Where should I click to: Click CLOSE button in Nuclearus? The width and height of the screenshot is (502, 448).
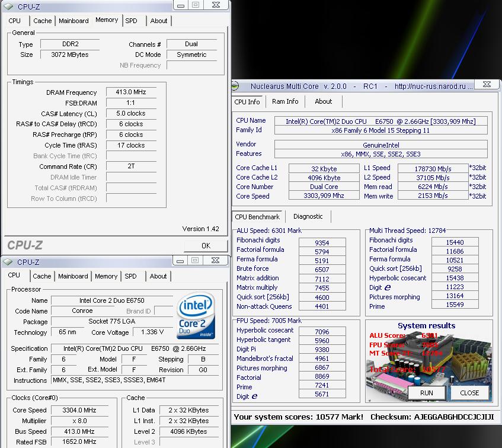(x=469, y=393)
